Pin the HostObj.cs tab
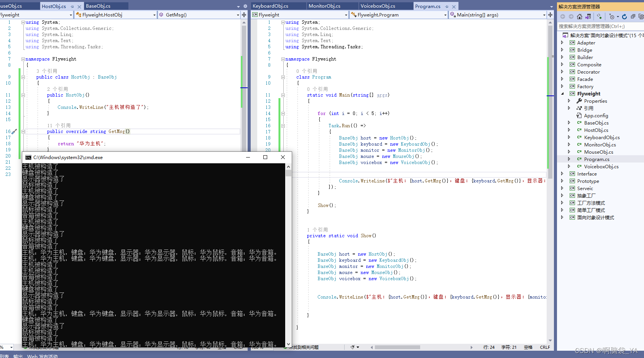This screenshot has height=358, width=644. click(72, 7)
